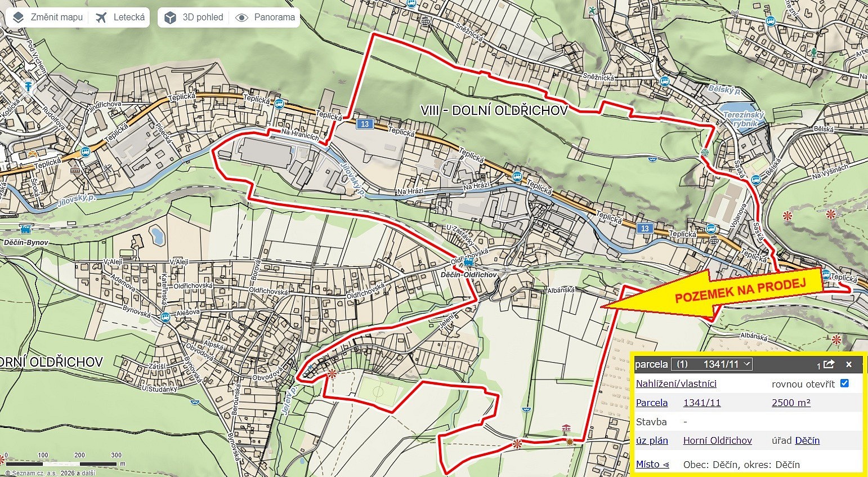Click the Stavba row label

click(651, 422)
